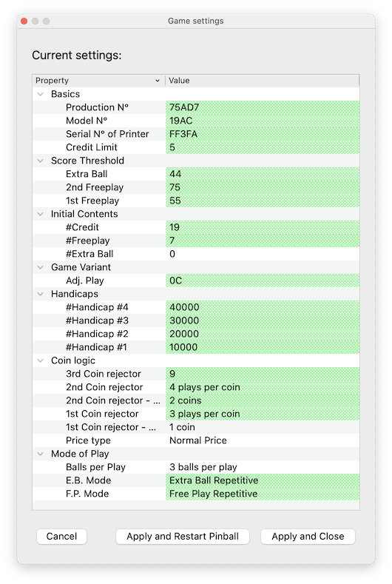The image size is (392, 584).
Task: Select the #Handicap #3 row
Action: pos(196,320)
